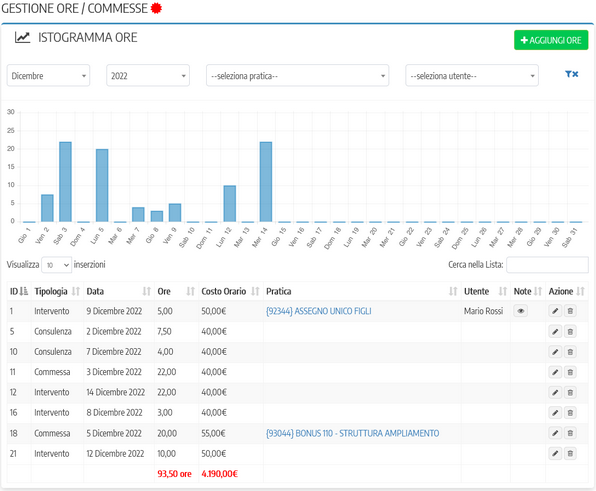Screen dimensions: 596x491
Task: Click the Gio 8 histogram bar
Action: [x=157, y=216]
